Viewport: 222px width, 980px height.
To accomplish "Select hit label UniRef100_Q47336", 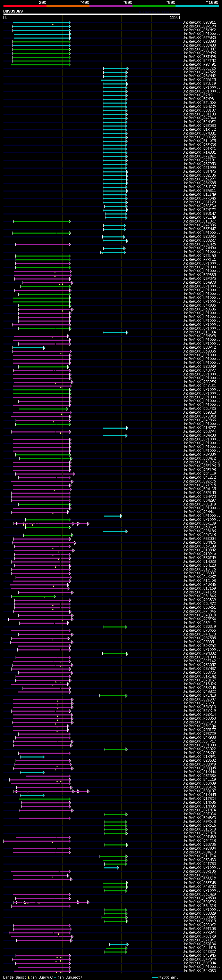I will (x=199, y=225).
